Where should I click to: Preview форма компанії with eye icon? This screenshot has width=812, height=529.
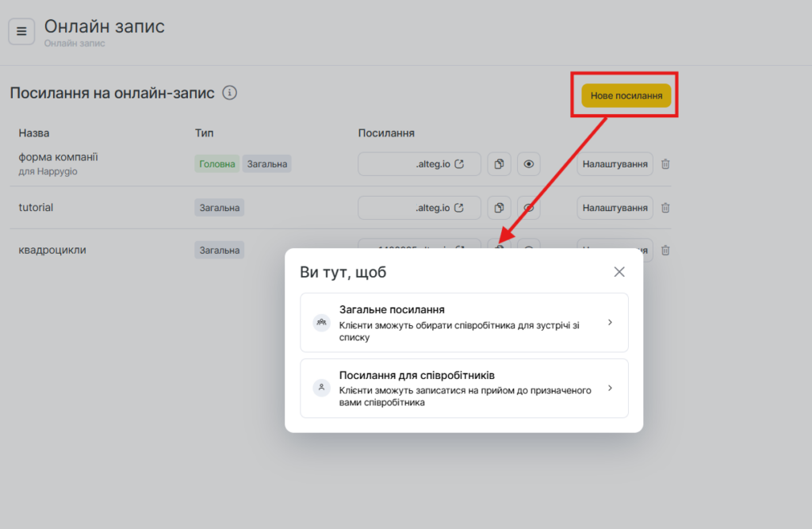tap(529, 164)
